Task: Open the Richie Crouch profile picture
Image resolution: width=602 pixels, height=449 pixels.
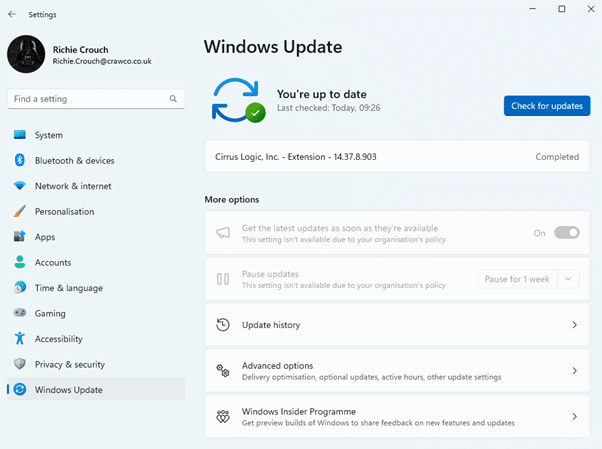Action: coord(26,54)
